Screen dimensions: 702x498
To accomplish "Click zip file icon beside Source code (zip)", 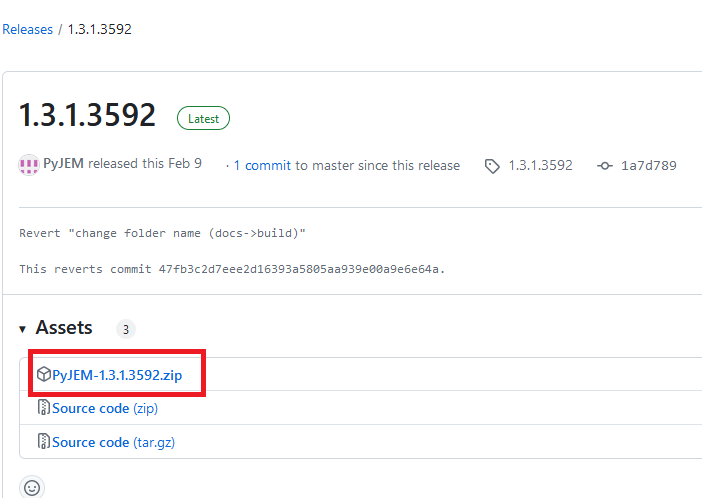I will 43,407.
